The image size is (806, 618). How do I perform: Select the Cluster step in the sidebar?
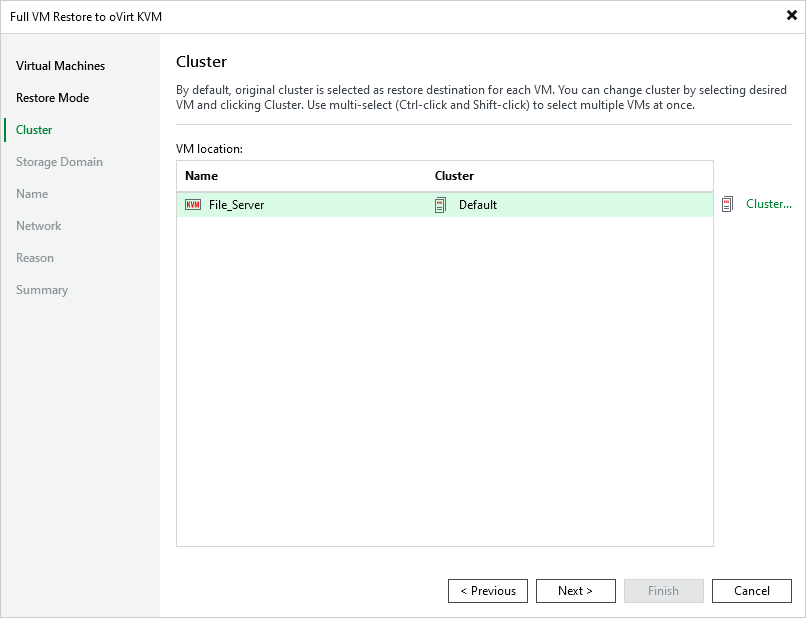[x=34, y=129]
